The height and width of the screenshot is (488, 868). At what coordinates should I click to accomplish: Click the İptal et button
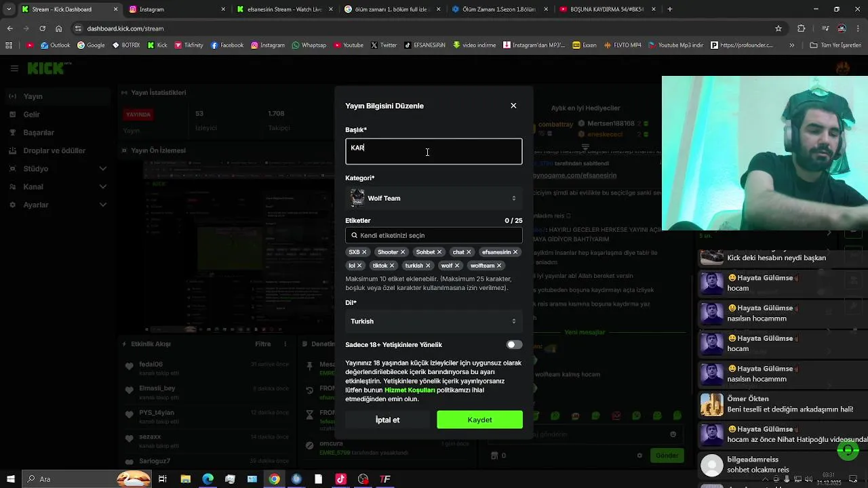[x=388, y=420]
